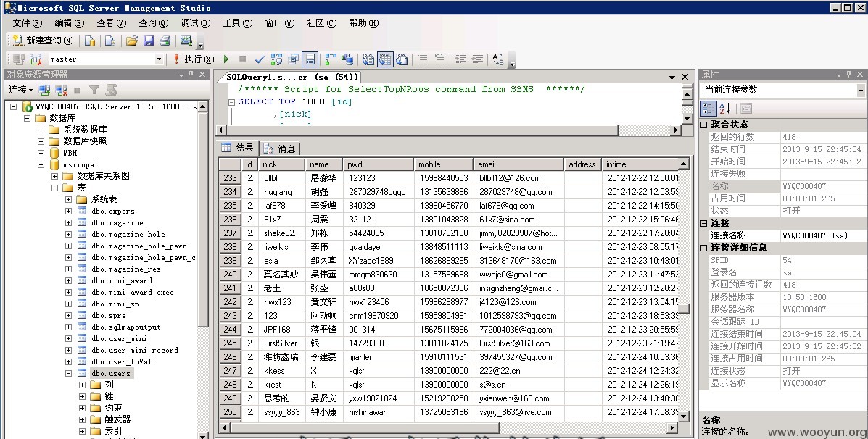Comment out the selected lines icon
Screen dimensions: 868x439
pyautogui.click(x=422, y=59)
